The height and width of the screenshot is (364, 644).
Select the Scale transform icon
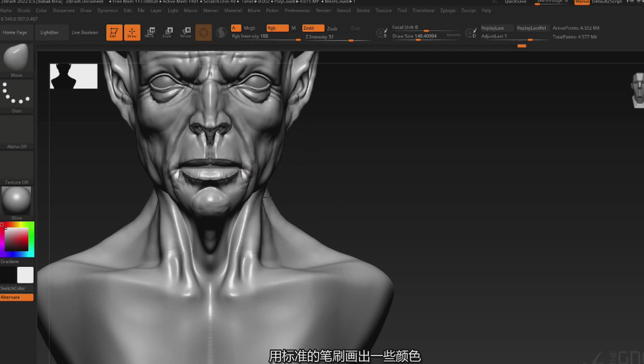[x=168, y=32]
